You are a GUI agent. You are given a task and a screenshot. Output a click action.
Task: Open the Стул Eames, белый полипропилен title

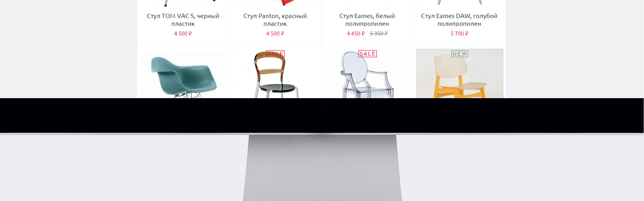[367, 20]
